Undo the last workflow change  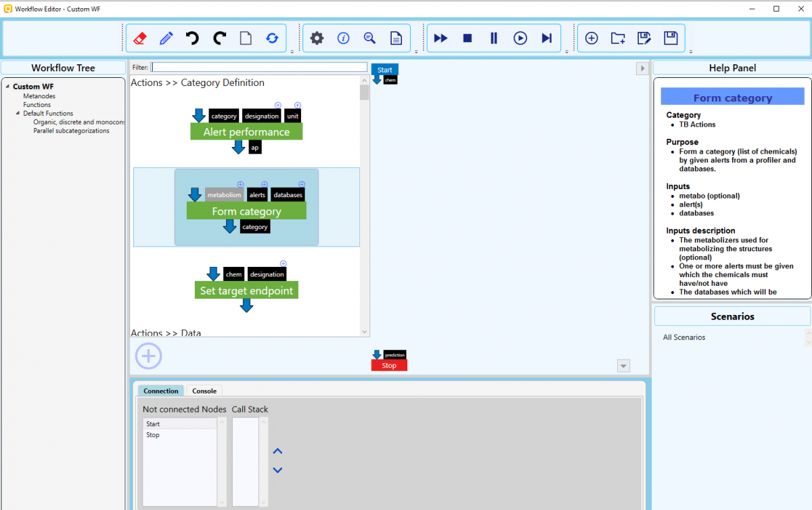click(x=193, y=39)
